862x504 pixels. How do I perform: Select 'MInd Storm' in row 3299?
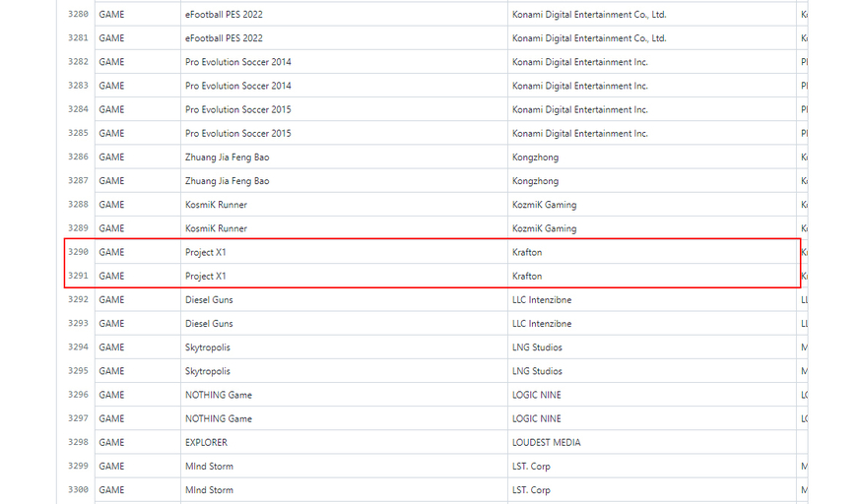pos(210,467)
